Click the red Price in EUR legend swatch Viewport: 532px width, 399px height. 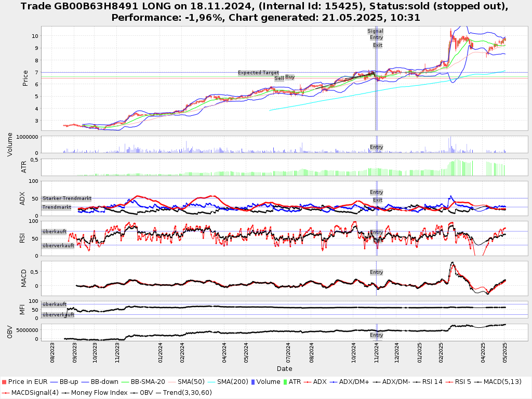(4, 382)
